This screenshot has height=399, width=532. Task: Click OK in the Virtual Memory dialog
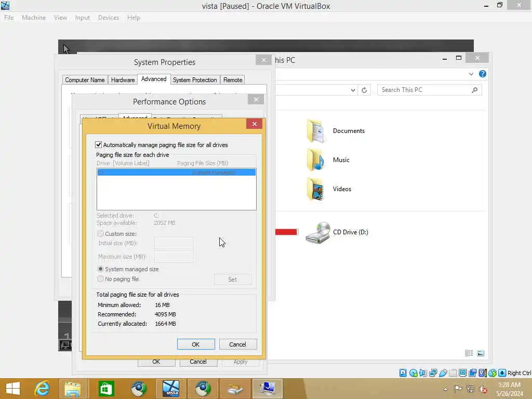point(196,344)
